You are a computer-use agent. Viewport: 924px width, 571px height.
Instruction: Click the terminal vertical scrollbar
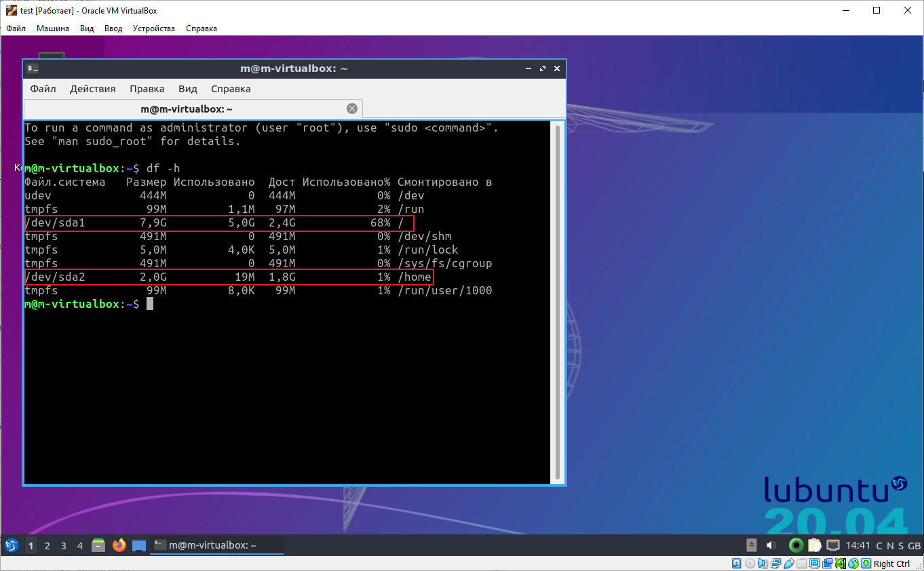click(558, 302)
